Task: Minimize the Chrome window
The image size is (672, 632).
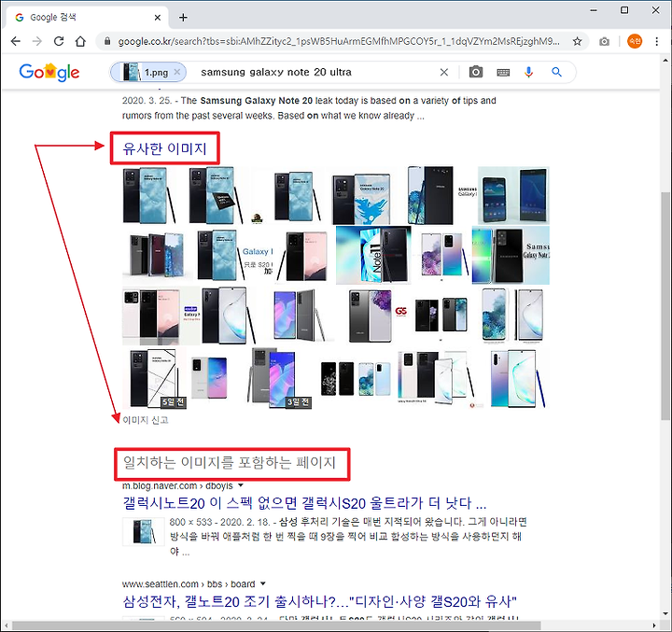Action: pos(594,10)
